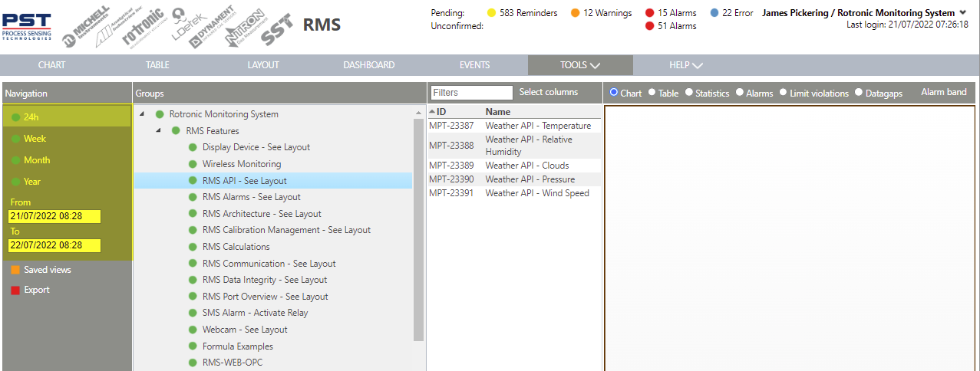Image resolution: width=980 pixels, height=371 pixels.
Task: Open 12 Warnings link
Action: tap(607, 13)
